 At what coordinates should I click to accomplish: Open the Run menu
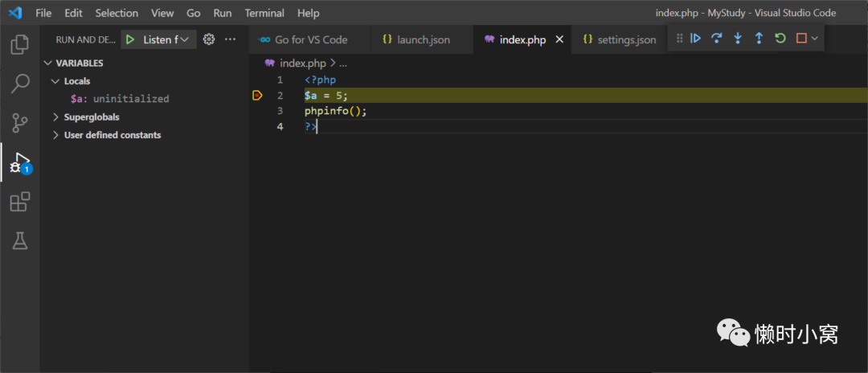(x=223, y=13)
